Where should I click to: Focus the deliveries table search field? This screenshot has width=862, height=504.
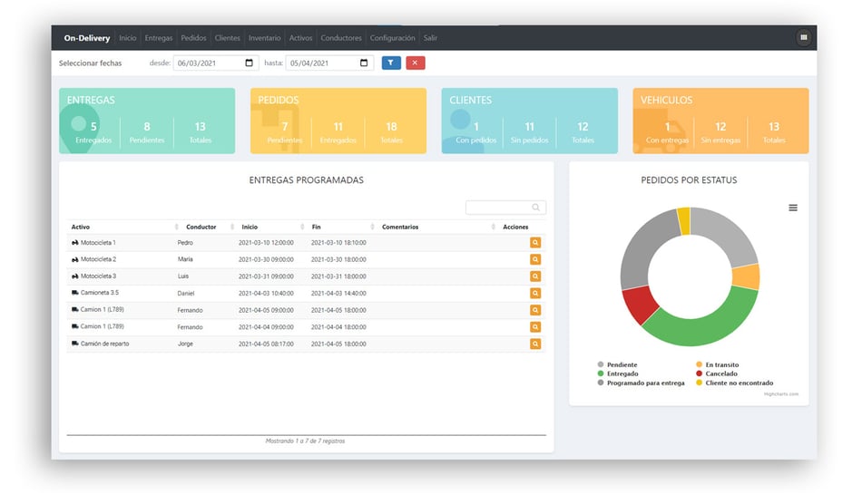505,207
